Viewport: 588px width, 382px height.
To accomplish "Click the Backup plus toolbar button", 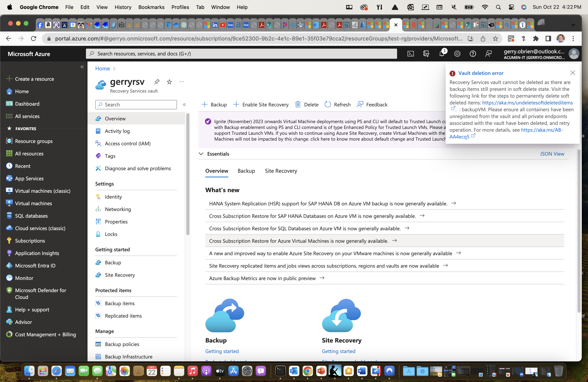I will tap(214, 104).
